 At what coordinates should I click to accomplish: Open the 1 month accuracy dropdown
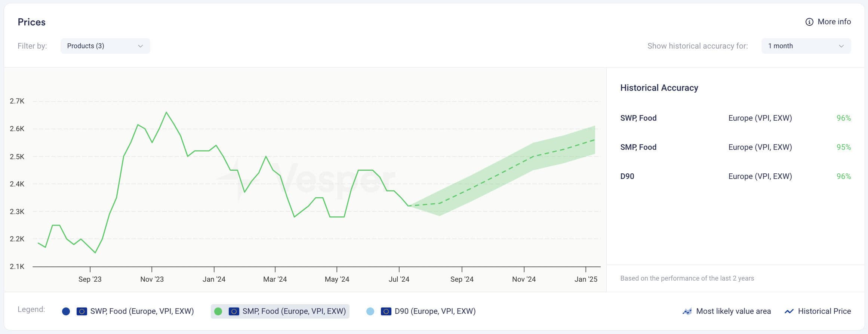coord(806,46)
